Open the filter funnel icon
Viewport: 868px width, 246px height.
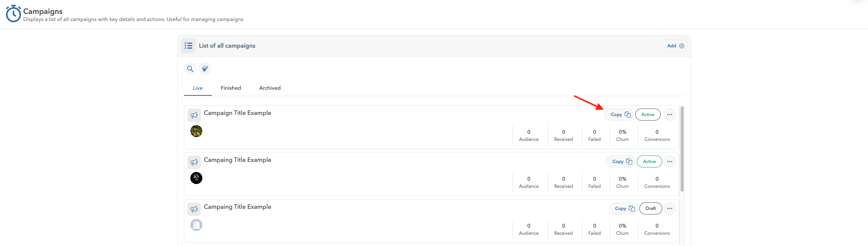point(205,69)
